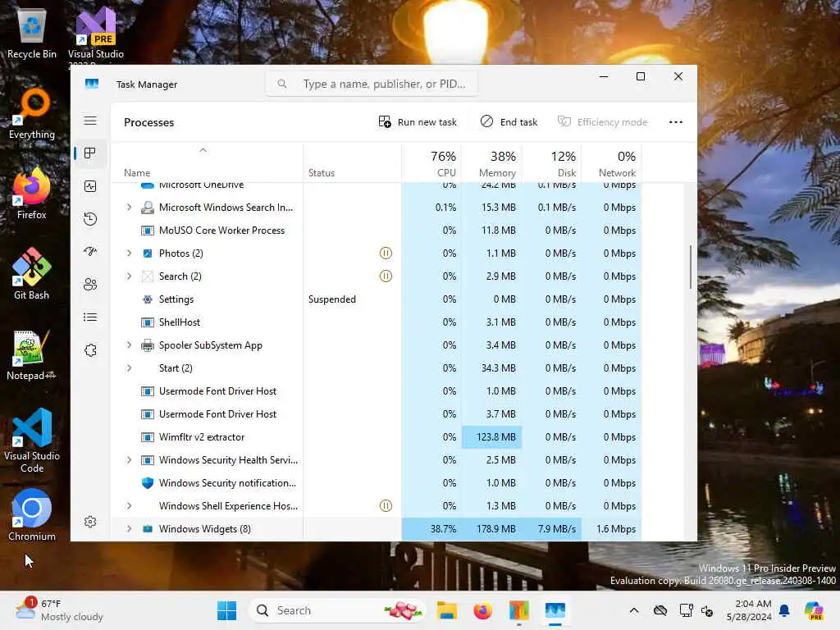840x630 pixels.
Task: Expand the Start (2) process group
Action: pos(129,368)
